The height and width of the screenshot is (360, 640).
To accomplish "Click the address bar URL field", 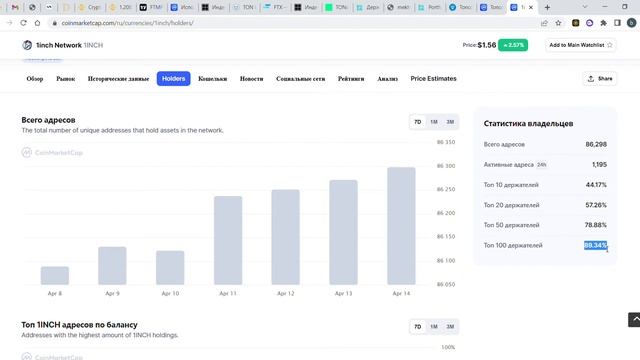I will 294,23.
